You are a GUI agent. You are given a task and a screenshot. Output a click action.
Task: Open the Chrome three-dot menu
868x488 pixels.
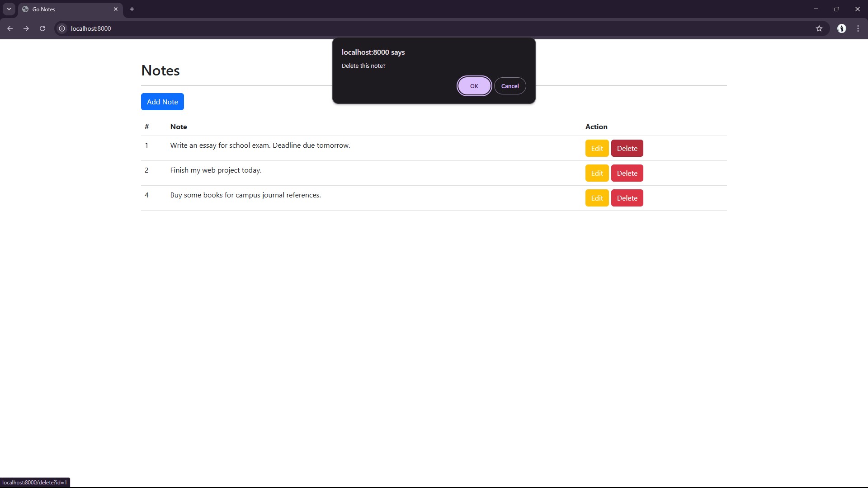(858, 28)
